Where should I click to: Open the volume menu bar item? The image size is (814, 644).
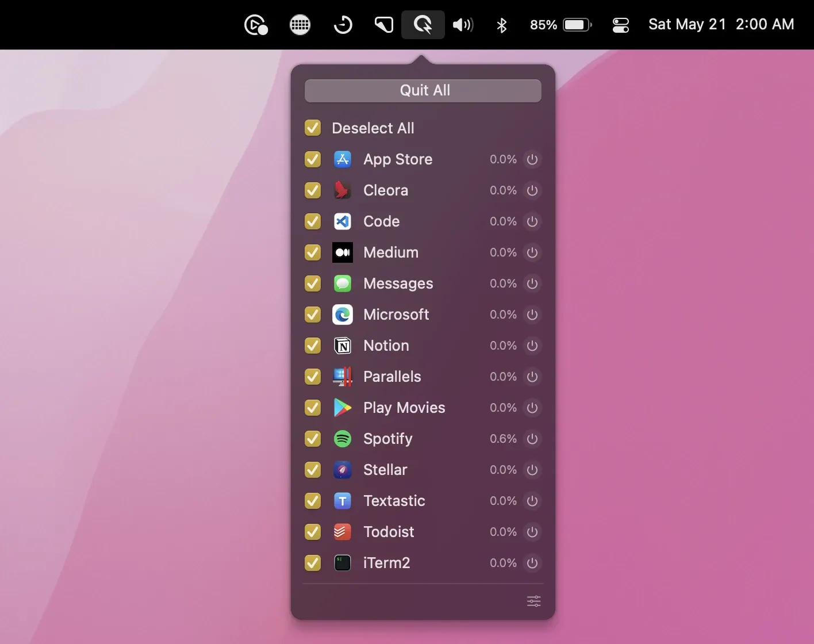(463, 25)
